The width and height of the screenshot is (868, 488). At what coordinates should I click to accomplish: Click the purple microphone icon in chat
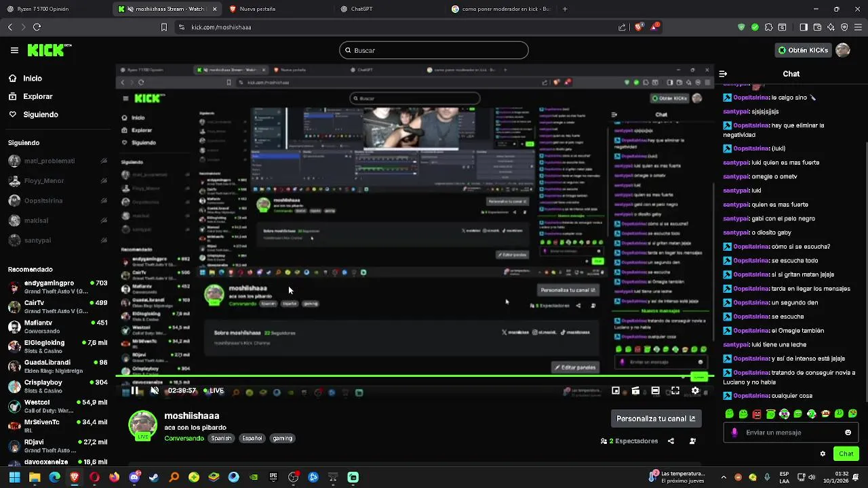[x=734, y=432]
